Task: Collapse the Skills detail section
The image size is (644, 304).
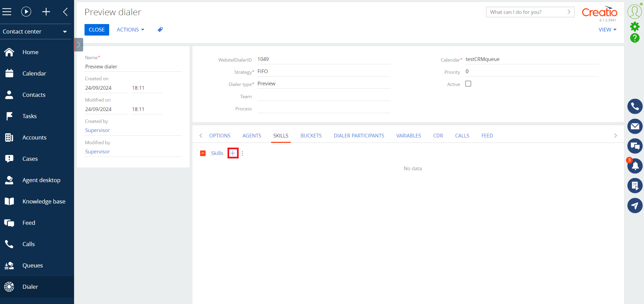Action: (203, 153)
